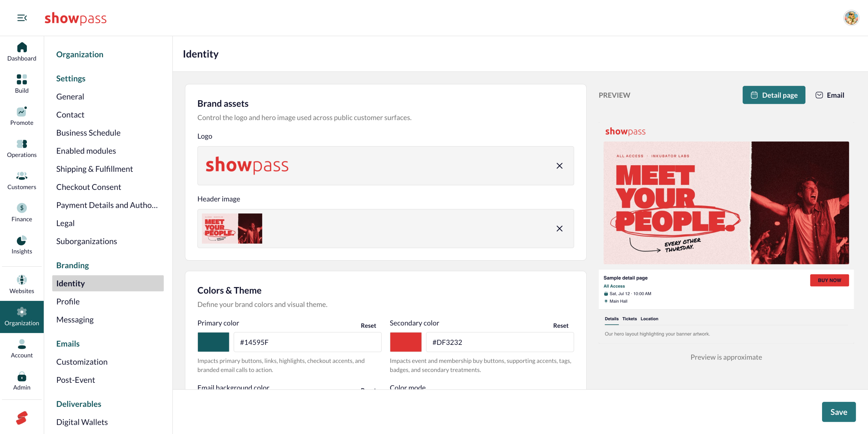Screen dimensions: 868x434
Task: Open Business Schedule settings
Action: pos(88,133)
